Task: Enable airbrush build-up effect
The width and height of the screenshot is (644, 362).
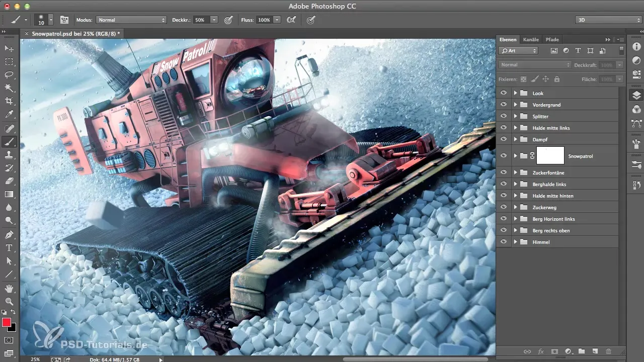Action: 291,20
